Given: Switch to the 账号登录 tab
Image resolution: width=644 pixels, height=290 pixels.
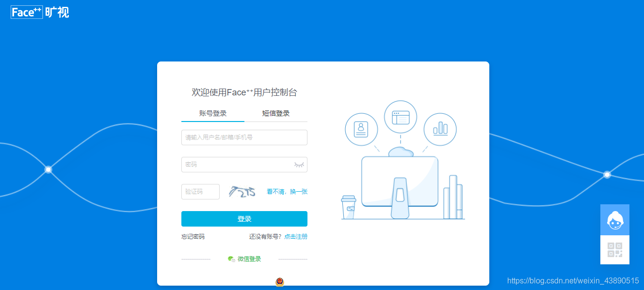Looking at the screenshot, I should click(x=213, y=114).
